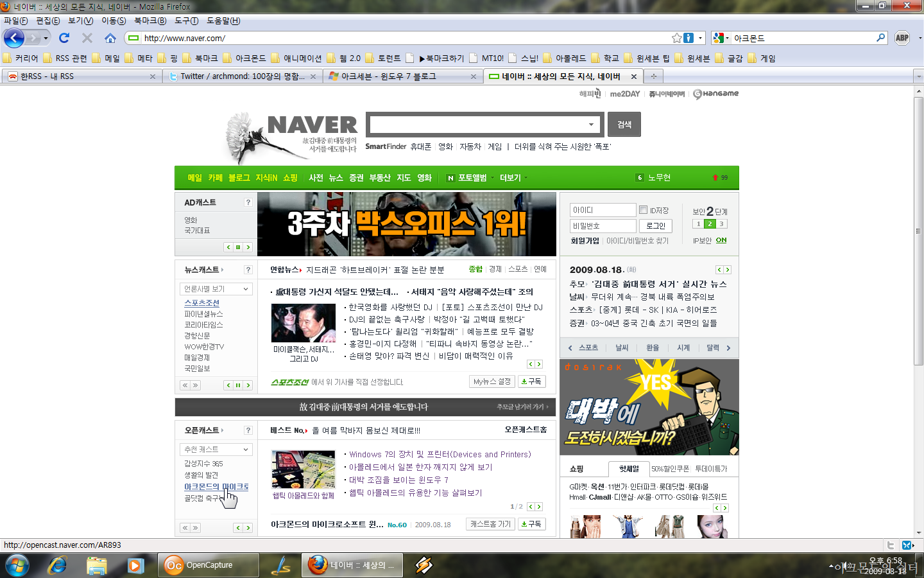Open the 스포츠조선 publisher link
The width and height of the screenshot is (924, 578).
point(202,303)
